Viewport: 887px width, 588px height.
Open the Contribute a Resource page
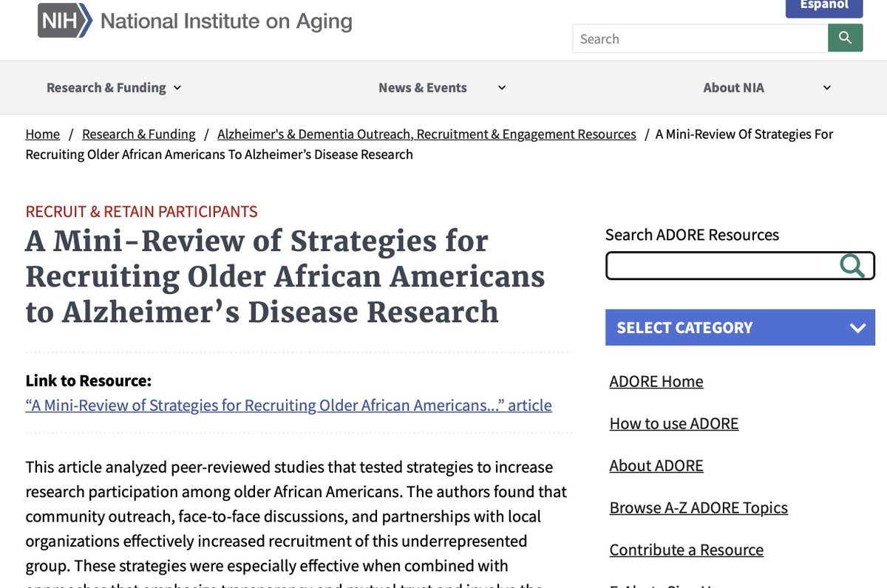click(x=686, y=550)
